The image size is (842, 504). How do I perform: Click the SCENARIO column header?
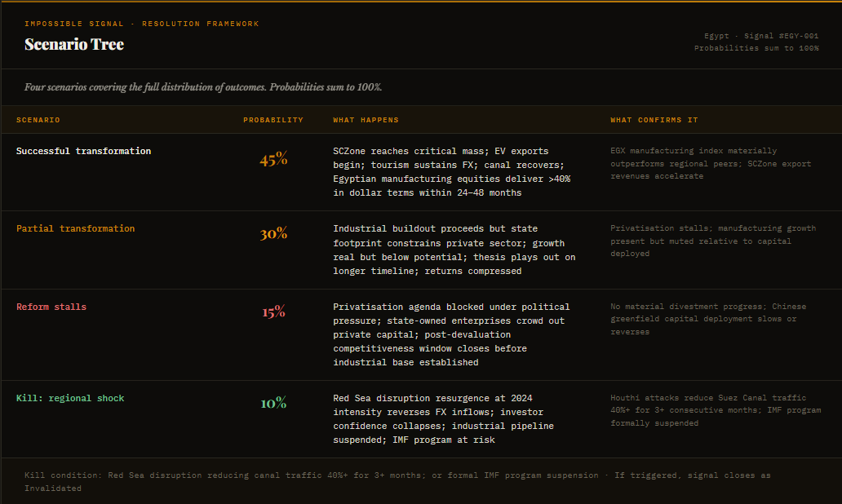pyautogui.click(x=38, y=120)
